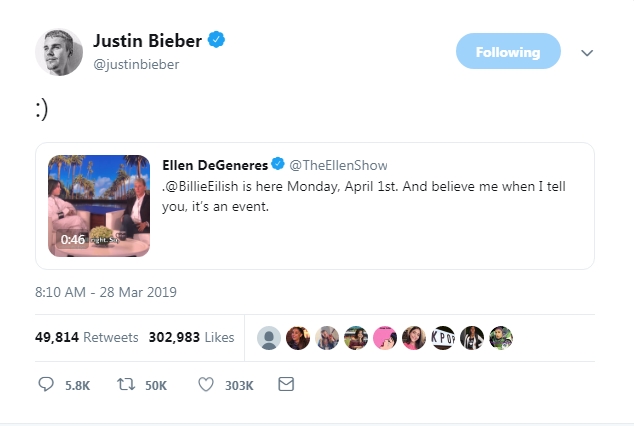Open Justin Bieber's profile avatar

pyautogui.click(x=59, y=52)
